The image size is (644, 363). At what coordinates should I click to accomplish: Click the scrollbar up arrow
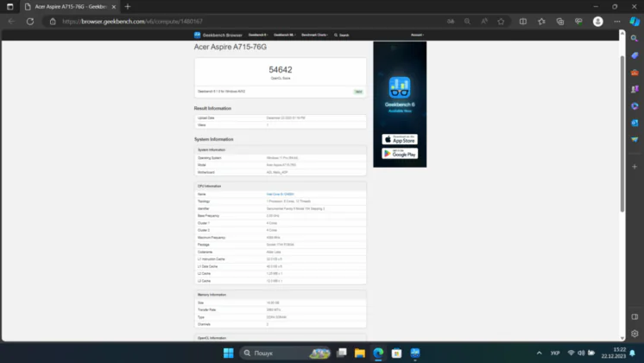point(622,33)
